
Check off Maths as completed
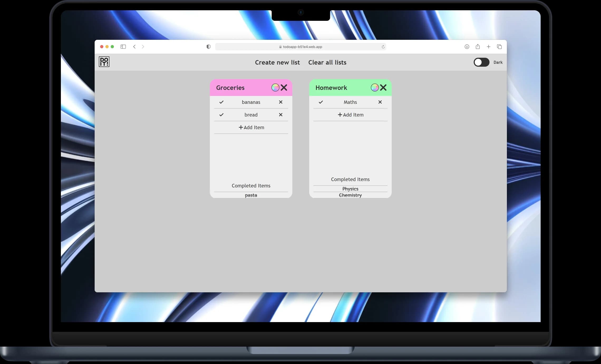click(x=321, y=102)
